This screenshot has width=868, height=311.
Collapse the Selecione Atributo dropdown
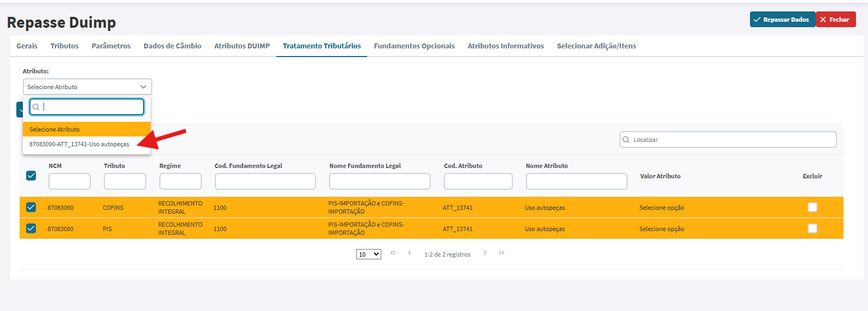tap(87, 87)
